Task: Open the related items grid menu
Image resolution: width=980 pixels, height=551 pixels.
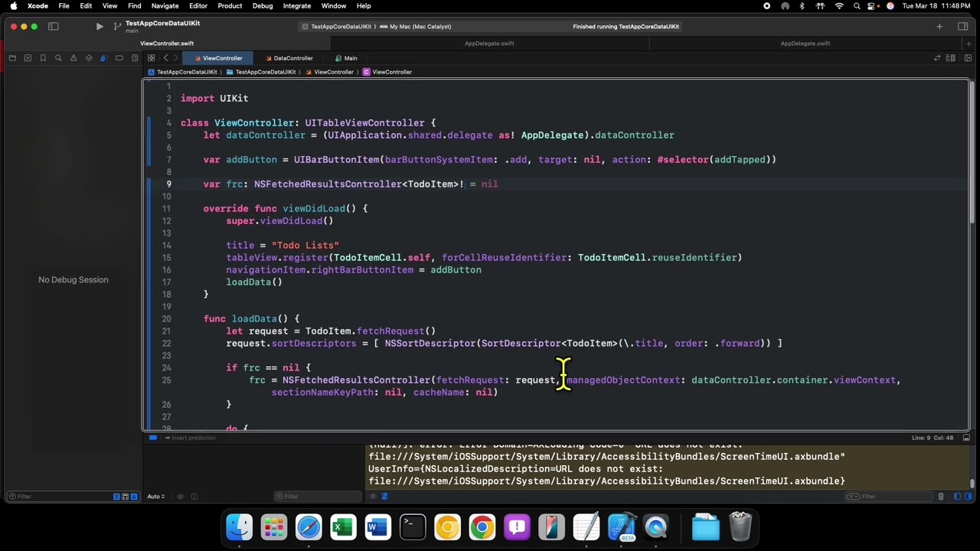Action: 152,58
